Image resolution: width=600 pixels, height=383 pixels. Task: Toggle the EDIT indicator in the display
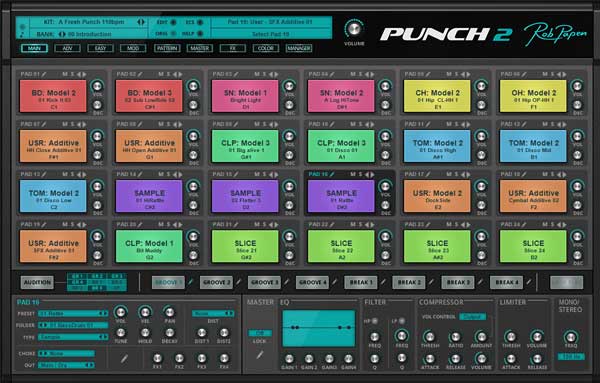coord(173,22)
